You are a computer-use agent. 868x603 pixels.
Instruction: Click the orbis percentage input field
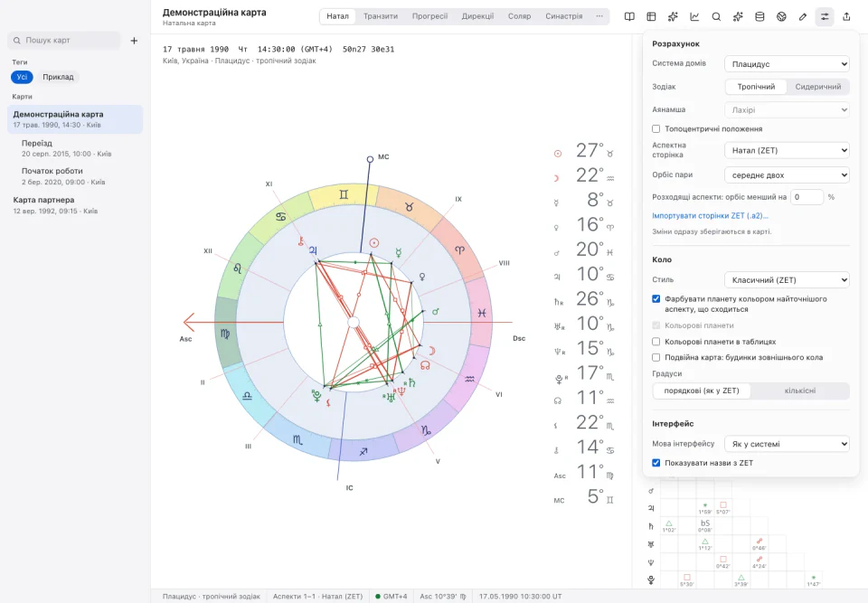[807, 196]
